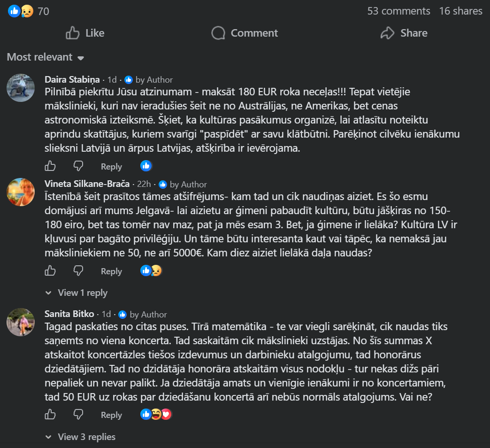Like the post with thumbs-up icon

(85, 33)
